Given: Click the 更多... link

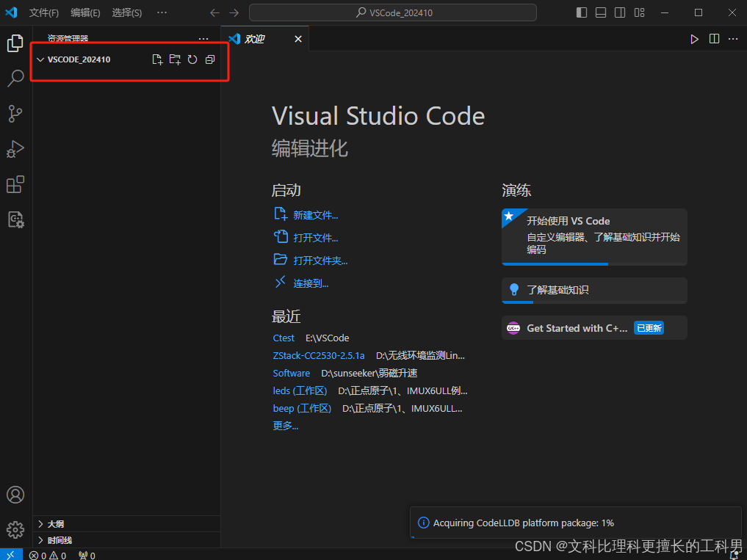Looking at the screenshot, I should [x=286, y=426].
